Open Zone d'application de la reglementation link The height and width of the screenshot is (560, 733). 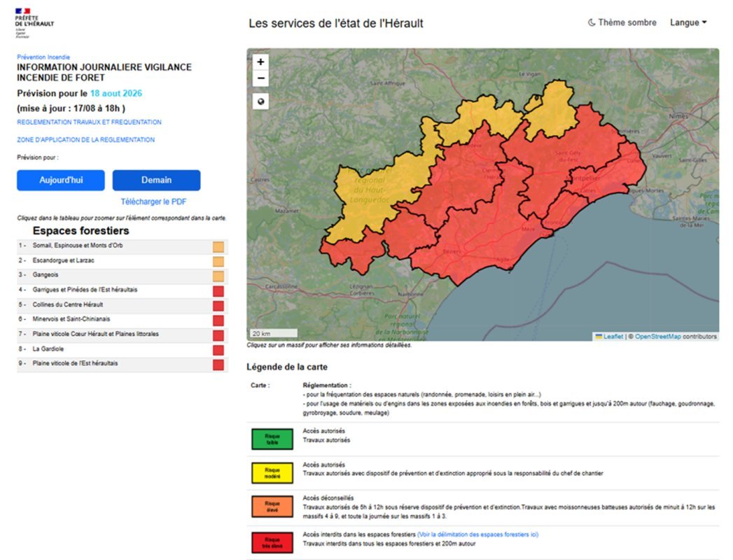point(85,140)
